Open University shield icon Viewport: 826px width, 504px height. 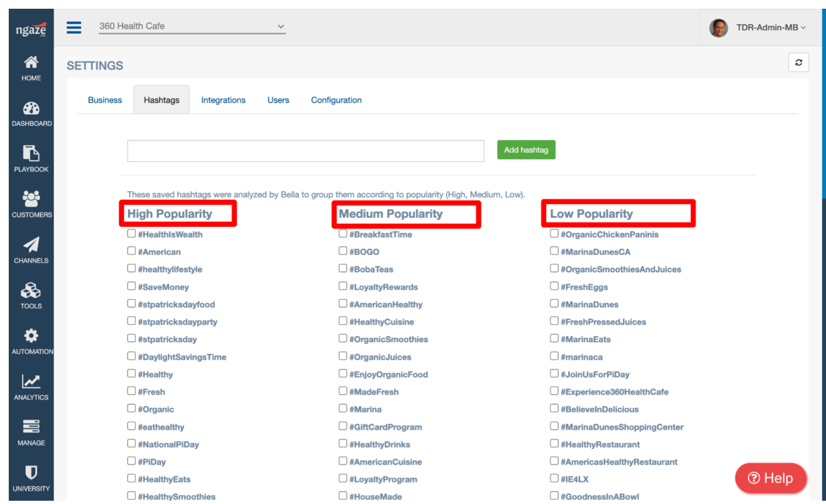31,472
